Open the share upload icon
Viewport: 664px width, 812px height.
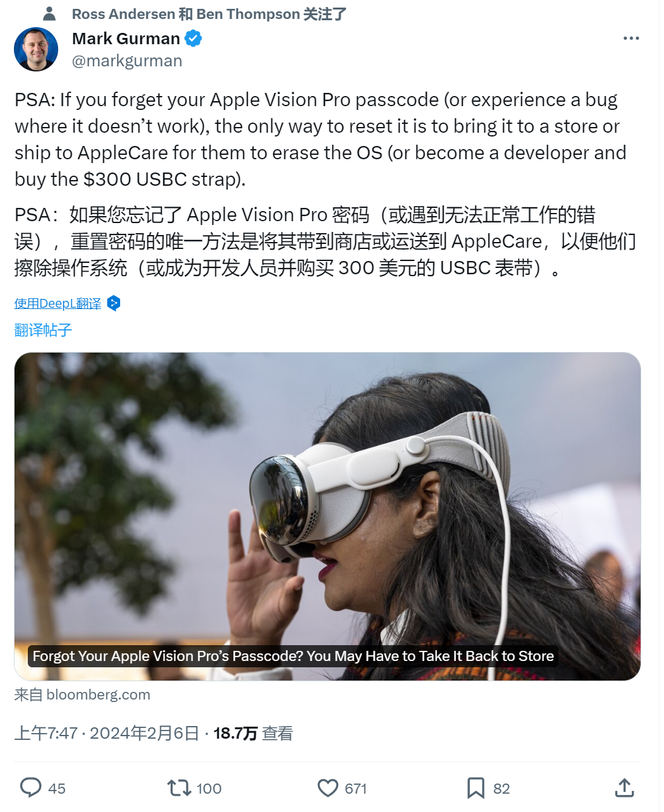click(x=624, y=787)
